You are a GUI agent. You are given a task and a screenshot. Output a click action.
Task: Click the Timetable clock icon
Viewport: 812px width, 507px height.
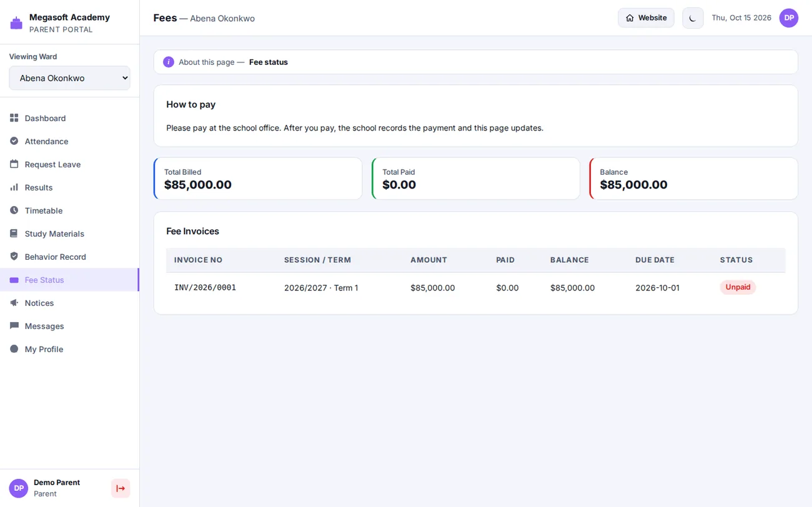tap(14, 210)
